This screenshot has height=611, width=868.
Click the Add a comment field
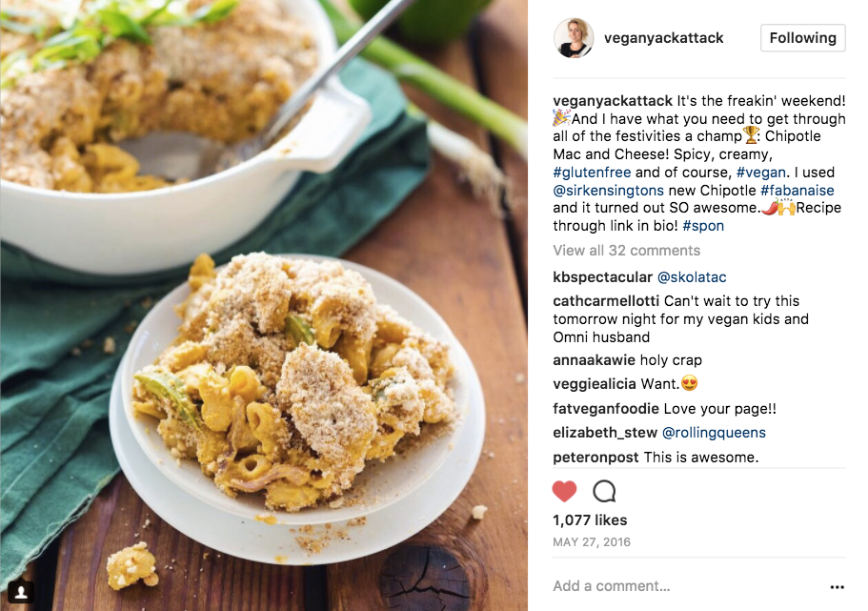click(686, 586)
